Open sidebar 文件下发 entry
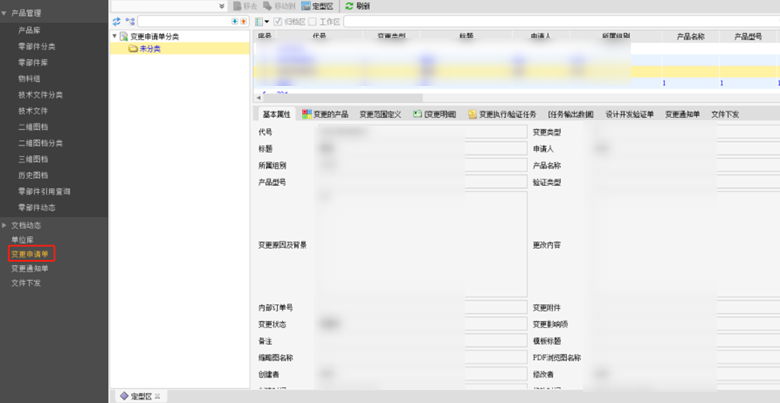The height and width of the screenshot is (403, 780). (x=26, y=283)
